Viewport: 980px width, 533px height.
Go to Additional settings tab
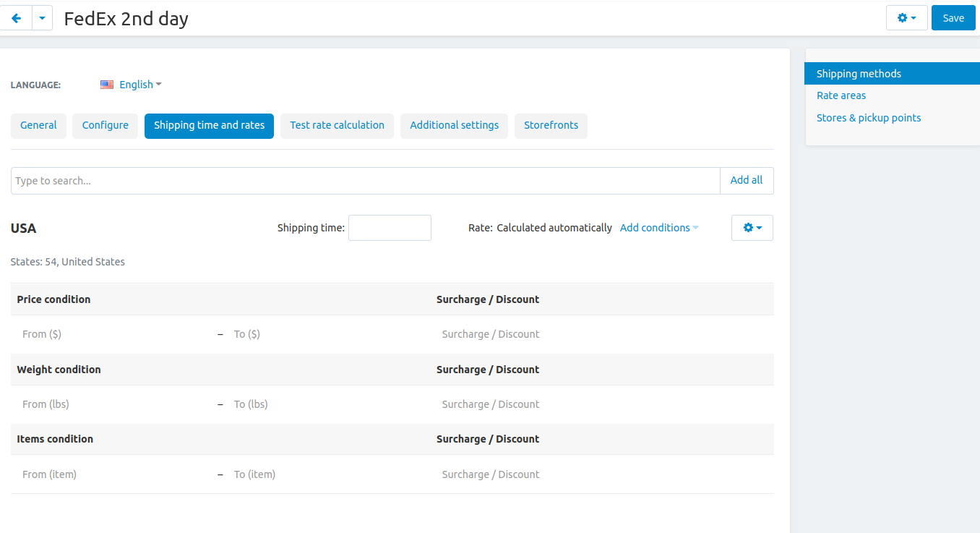(454, 125)
